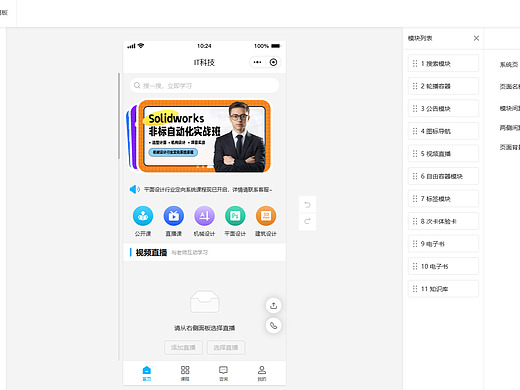Screen dimensions: 520x390
Task: Click the 系统页 label in right settings
Action: (509, 65)
